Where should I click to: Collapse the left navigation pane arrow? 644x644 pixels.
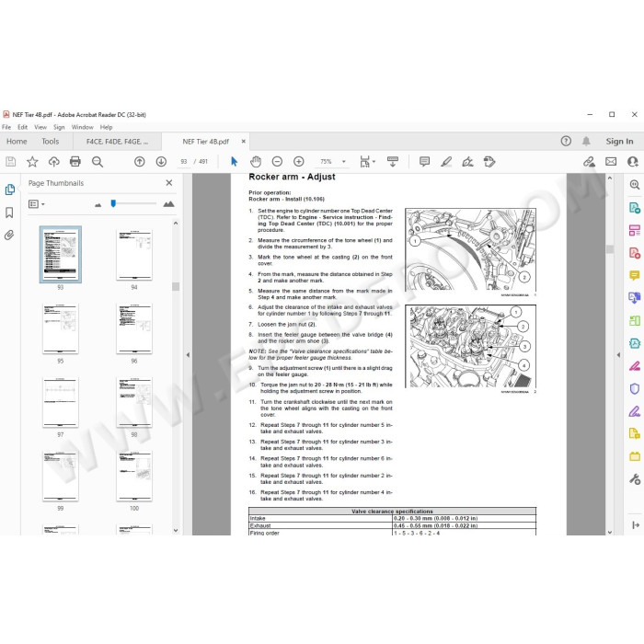[188, 354]
